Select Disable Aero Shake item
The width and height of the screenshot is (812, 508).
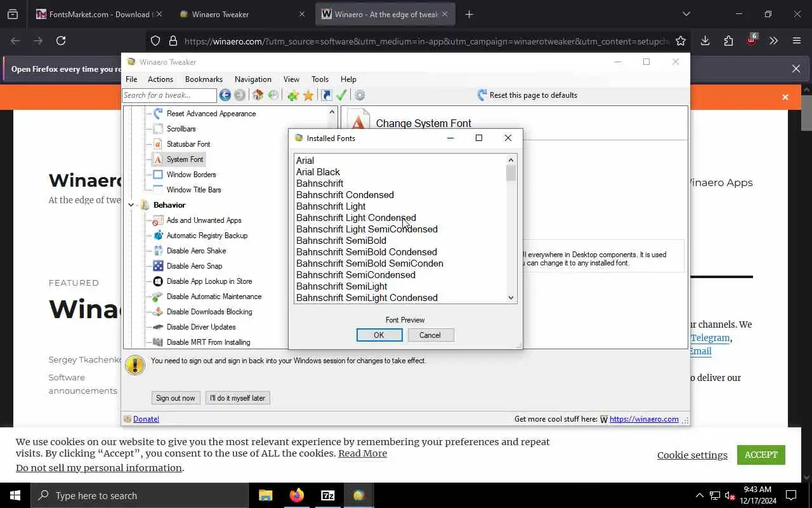click(x=196, y=251)
